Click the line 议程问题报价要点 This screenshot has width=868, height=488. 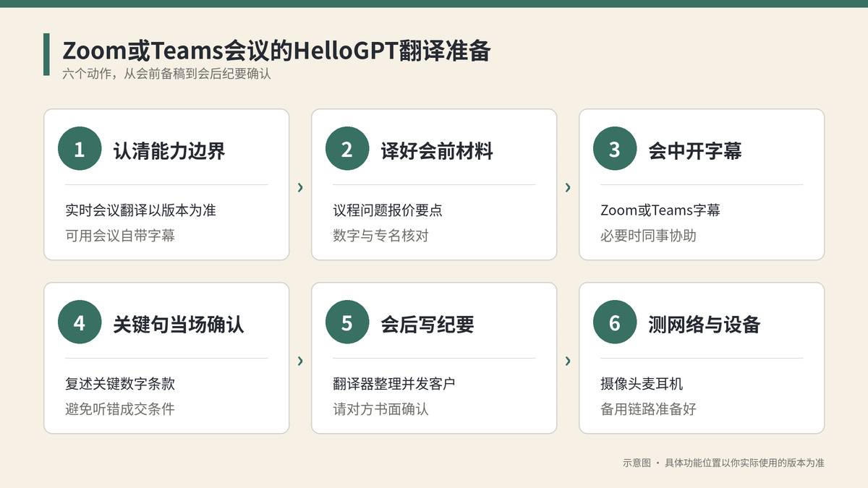(x=388, y=210)
